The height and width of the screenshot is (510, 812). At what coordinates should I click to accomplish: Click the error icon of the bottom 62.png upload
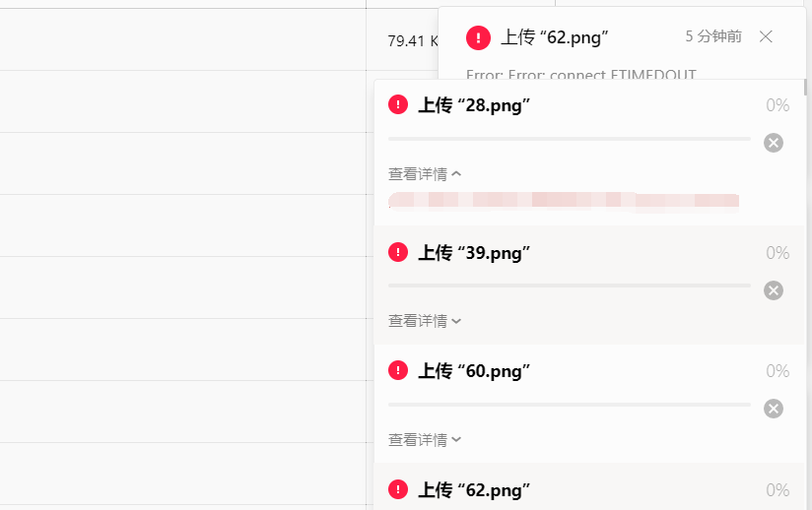click(398, 489)
